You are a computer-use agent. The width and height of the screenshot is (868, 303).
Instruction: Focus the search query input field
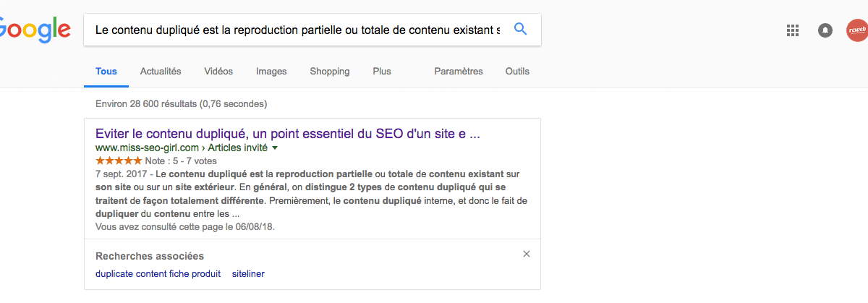click(297, 30)
